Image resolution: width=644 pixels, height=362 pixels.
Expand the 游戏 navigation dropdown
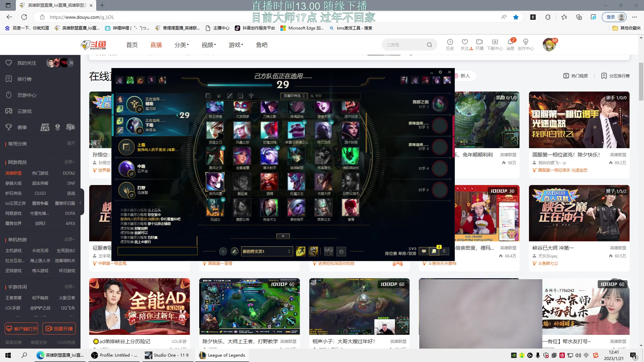point(236,45)
